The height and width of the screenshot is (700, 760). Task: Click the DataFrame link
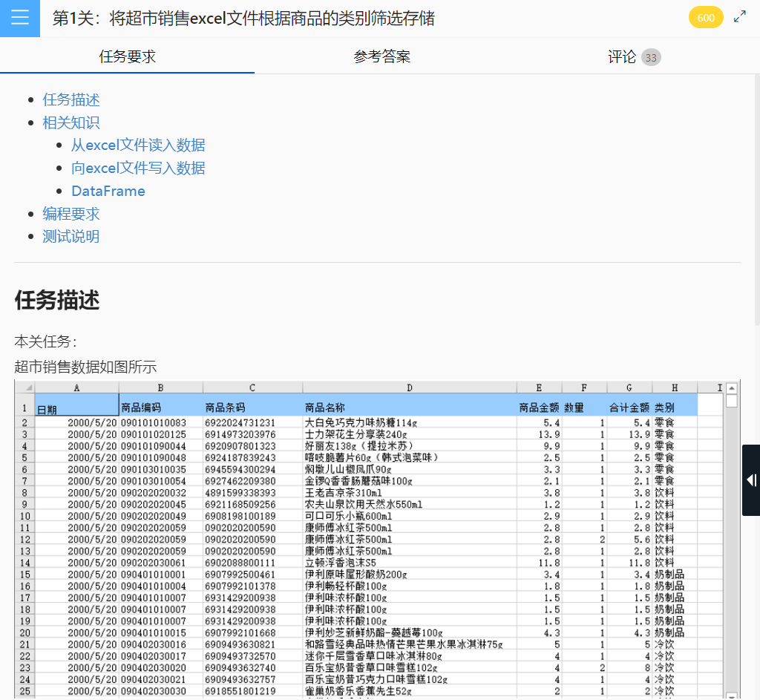coord(108,191)
